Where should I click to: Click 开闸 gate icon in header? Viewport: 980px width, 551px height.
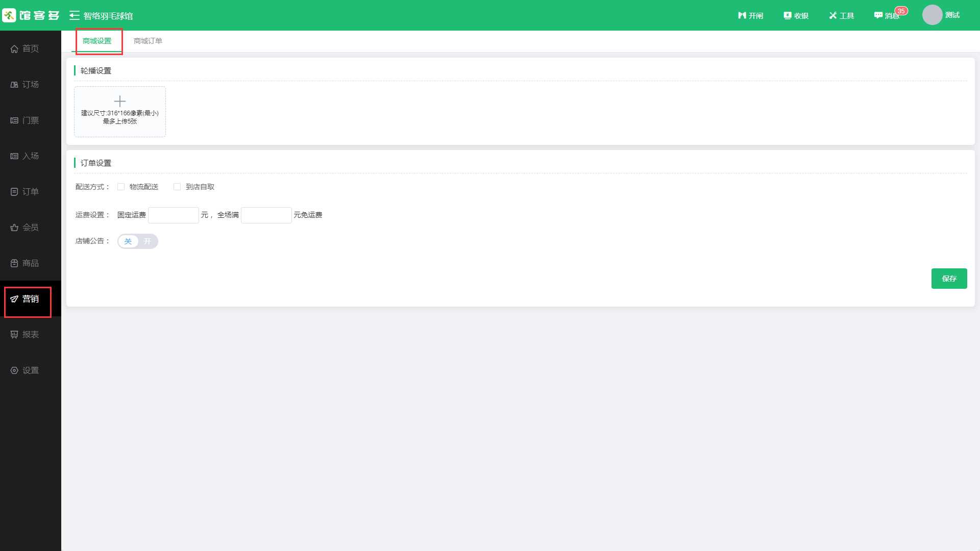tap(742, 15)
